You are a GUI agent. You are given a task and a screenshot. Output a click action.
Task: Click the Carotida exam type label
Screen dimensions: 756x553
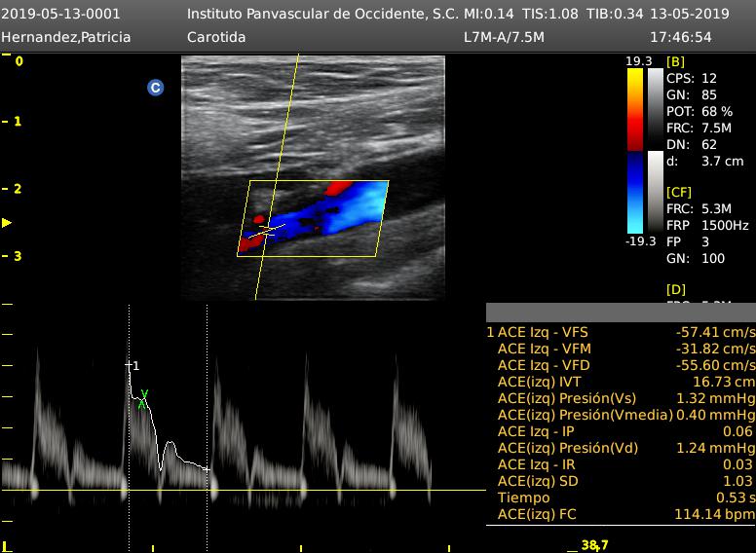pos(215,37)
